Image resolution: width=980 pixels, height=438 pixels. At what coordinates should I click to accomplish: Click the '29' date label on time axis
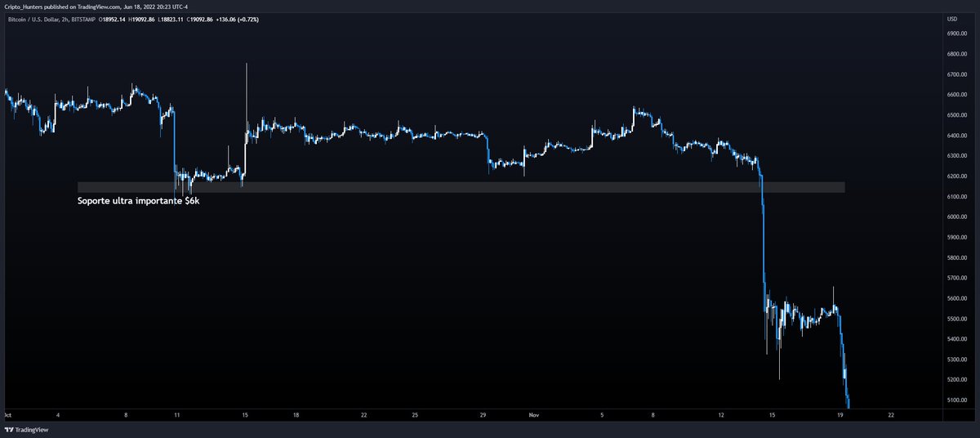click(483, 415)
